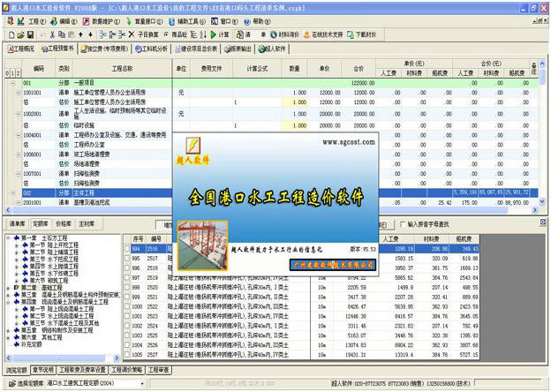Collapse the 002 主体工程 row

(13, 192)
